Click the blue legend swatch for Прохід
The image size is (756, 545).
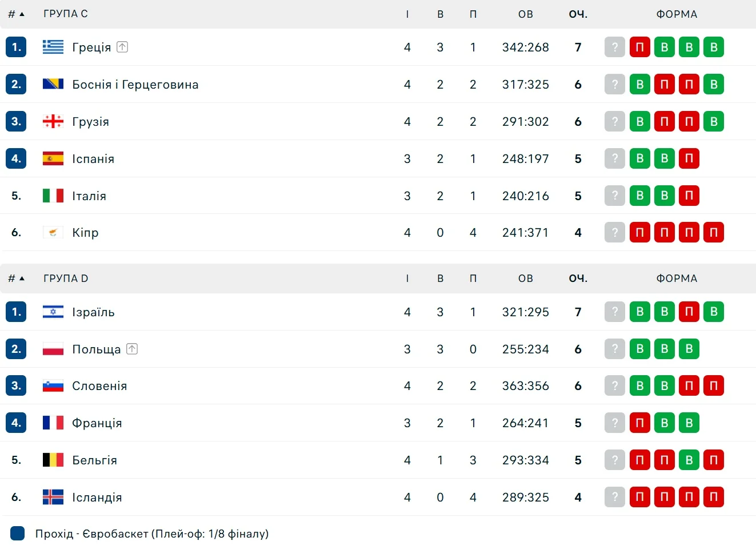click(18, 534)
